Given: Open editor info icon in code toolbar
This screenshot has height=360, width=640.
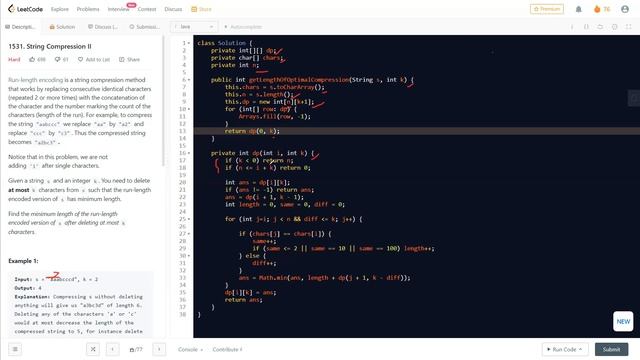Looking at the screenshot, I should (x=572, y=27).
